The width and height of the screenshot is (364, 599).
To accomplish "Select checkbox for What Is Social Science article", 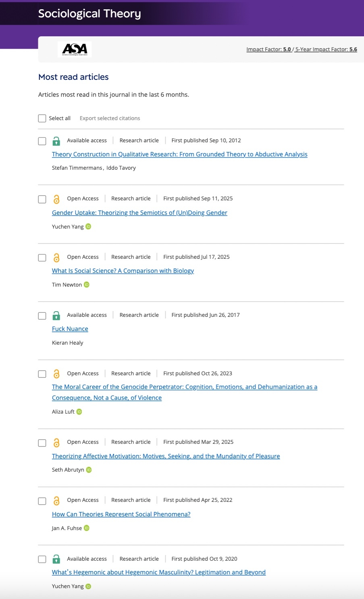I will tap(42, 257).
